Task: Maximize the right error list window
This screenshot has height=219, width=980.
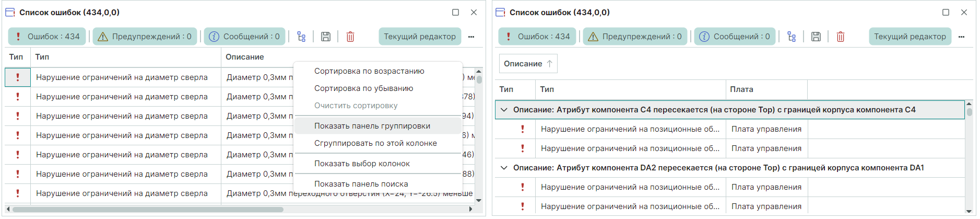Action: 946,12
